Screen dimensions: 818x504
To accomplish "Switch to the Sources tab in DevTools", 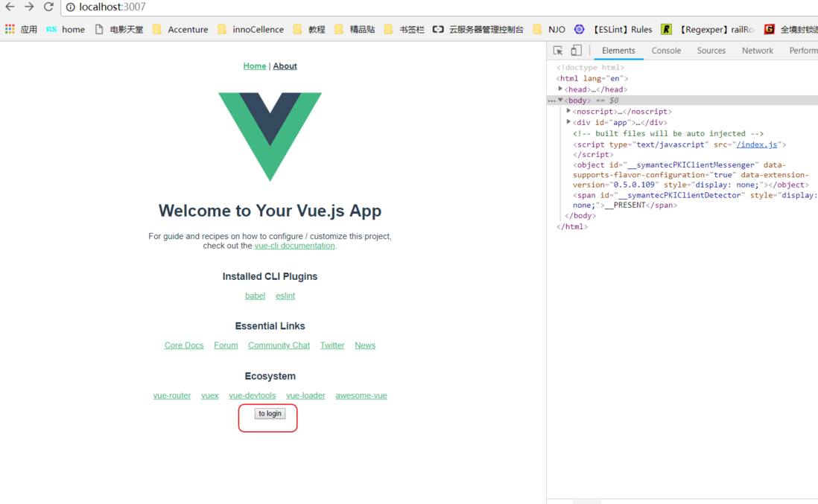I will [711, 51].
